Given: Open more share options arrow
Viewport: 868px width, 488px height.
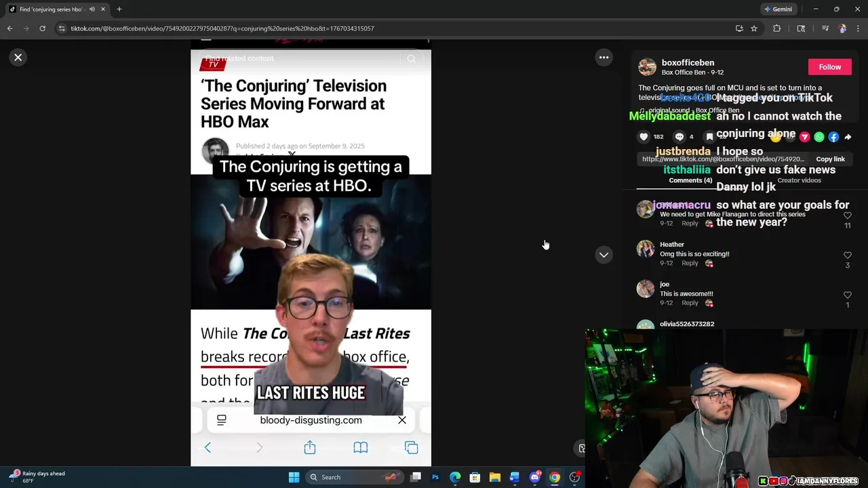Looking at the screenshot, I should [848, 137].
